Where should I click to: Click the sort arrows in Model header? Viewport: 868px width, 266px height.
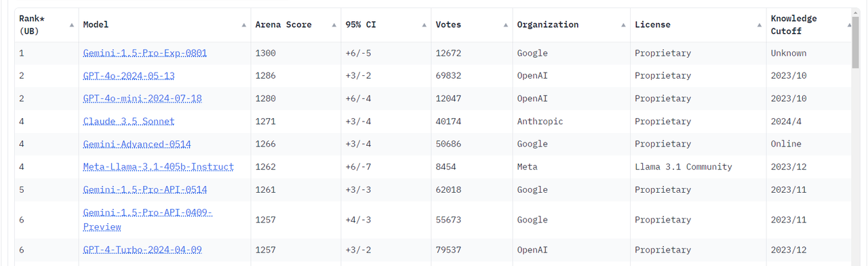244,25
